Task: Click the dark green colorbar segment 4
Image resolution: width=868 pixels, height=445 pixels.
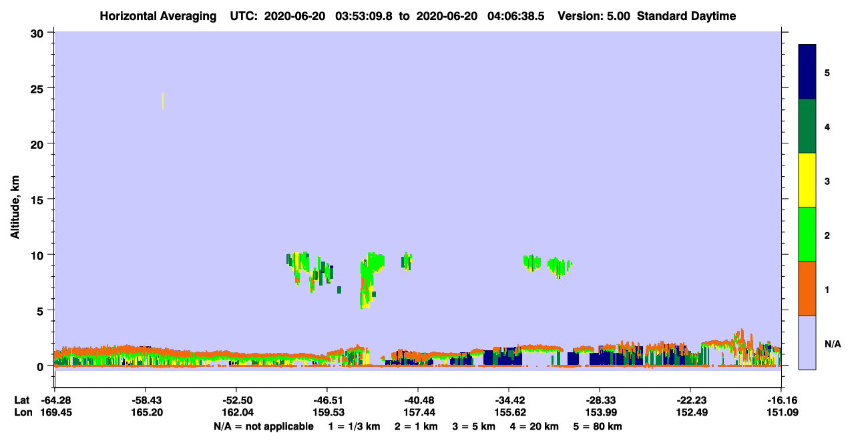Action: (807, 126)
